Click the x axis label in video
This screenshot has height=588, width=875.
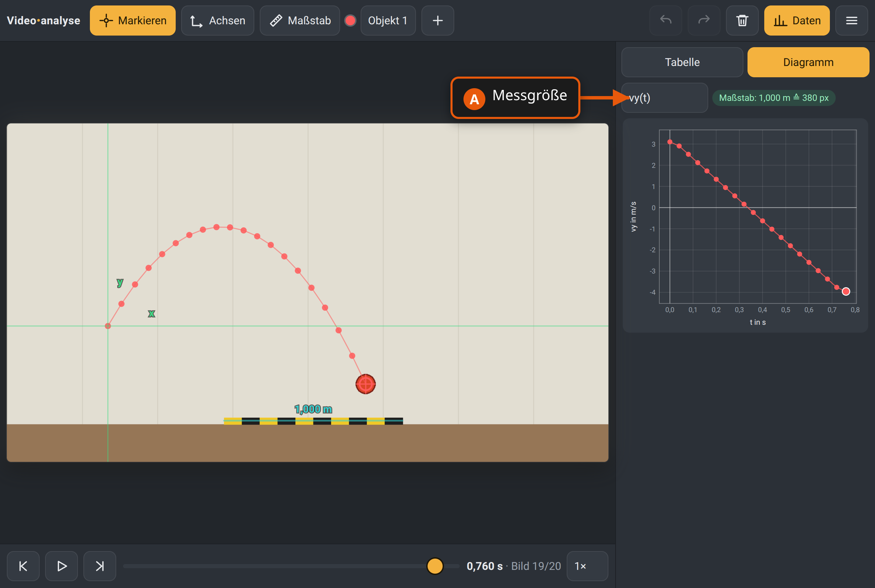pyautogui.click(x=151, y=313)
